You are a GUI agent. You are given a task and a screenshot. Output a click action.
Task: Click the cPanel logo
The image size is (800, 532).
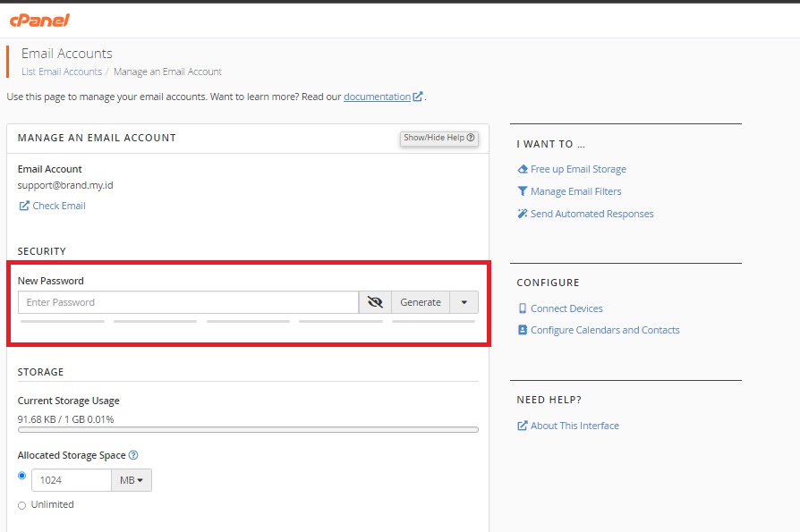point(39,21)
